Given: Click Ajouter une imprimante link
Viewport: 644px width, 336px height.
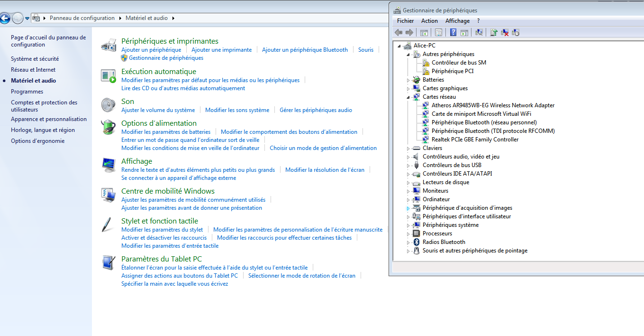Looking at the screenshot, I should point(221,50).
